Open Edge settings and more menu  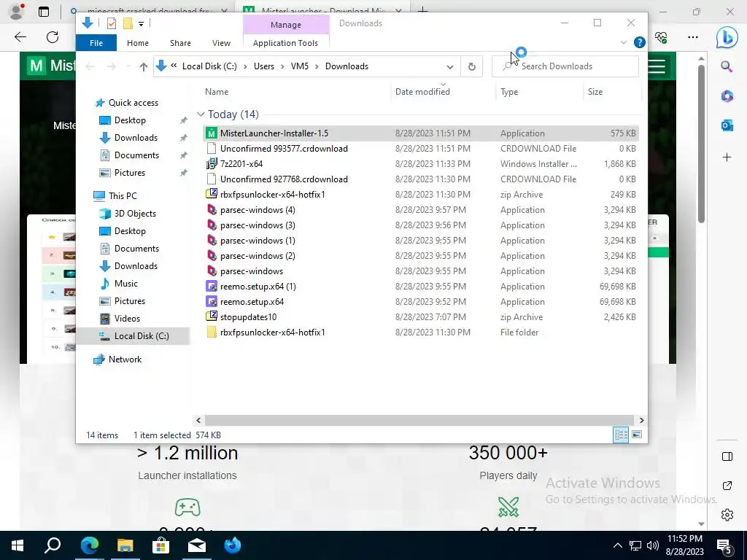click(x=693, y=37)
